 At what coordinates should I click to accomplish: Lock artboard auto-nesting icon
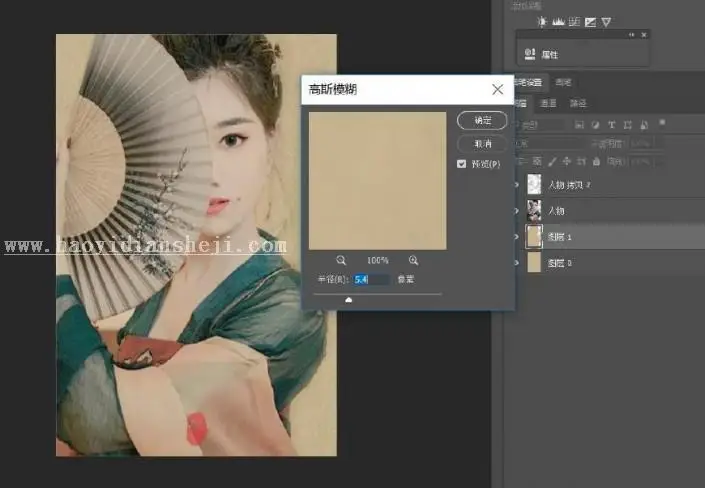coord(581,161)
